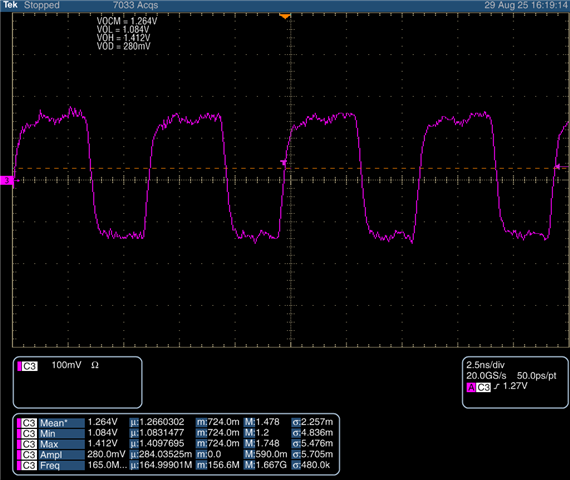Click the Ω termination symbol for C3
This screenshot has width=570, height=480.
[x=95, y=365]
